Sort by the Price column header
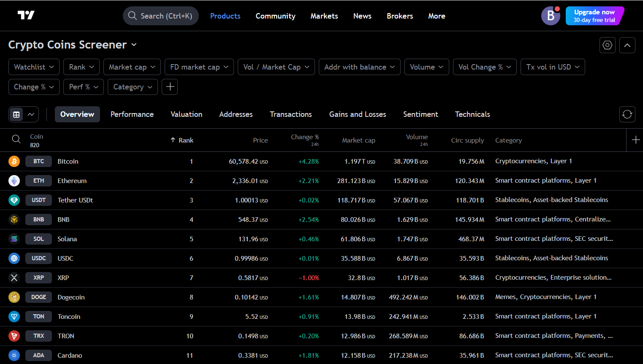The image size is (643, 364). (260, 140)
